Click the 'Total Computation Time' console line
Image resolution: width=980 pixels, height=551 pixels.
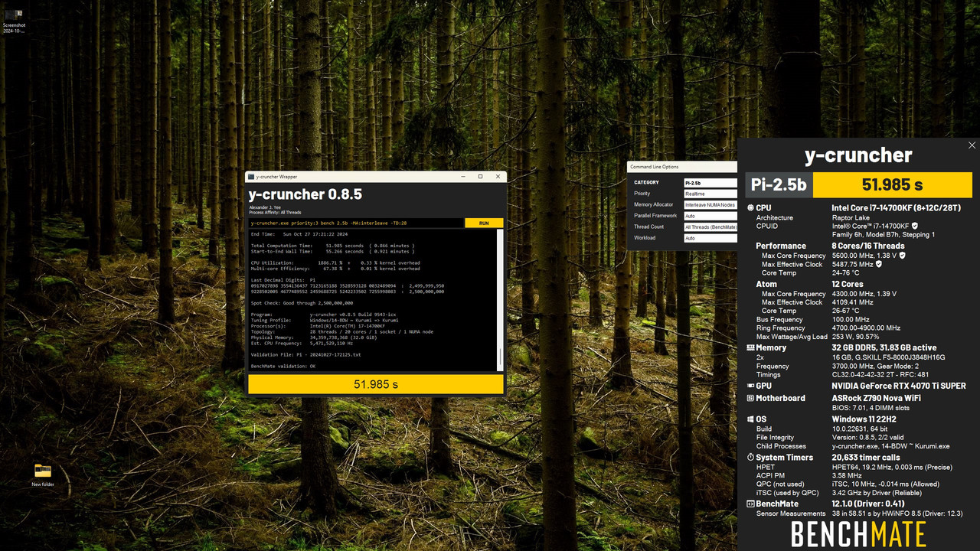333,246
